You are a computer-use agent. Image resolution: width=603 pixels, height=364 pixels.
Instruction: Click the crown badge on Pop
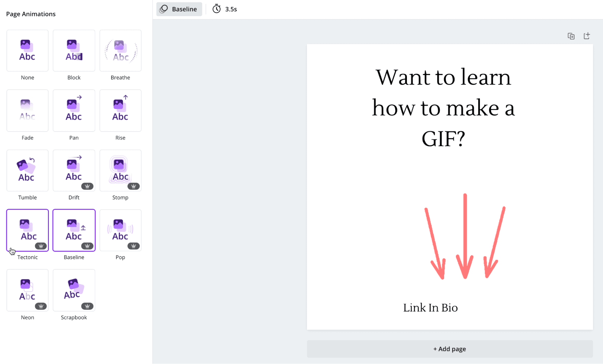tap(134, 246)
